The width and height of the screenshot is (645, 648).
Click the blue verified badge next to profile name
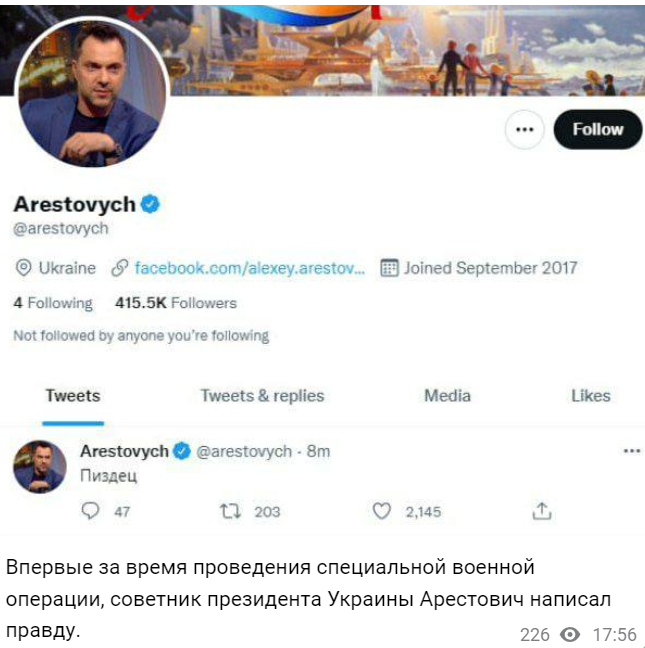tap(150, 204)
